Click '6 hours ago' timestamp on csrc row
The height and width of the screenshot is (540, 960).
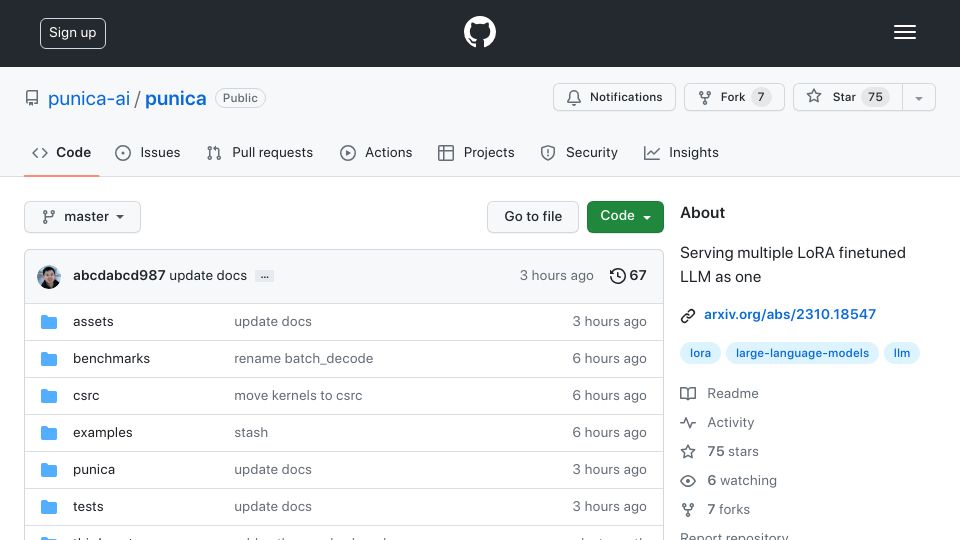pyautogui.click(x=609, y=396)
